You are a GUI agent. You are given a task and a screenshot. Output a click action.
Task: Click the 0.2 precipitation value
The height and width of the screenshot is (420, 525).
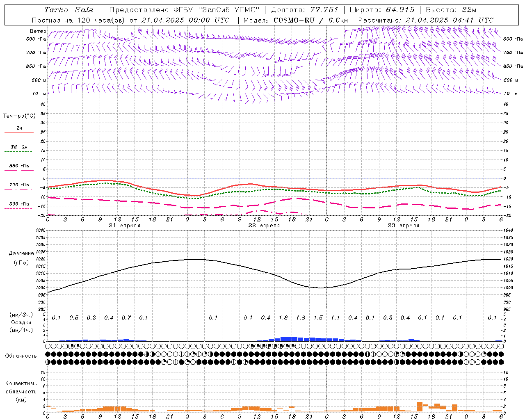tap(388, 318)
